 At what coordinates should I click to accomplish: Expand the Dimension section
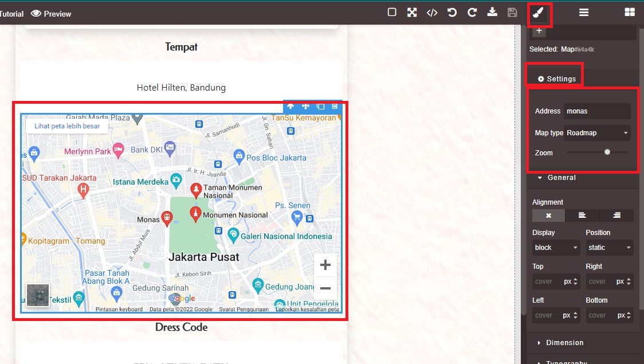[564, 343]
